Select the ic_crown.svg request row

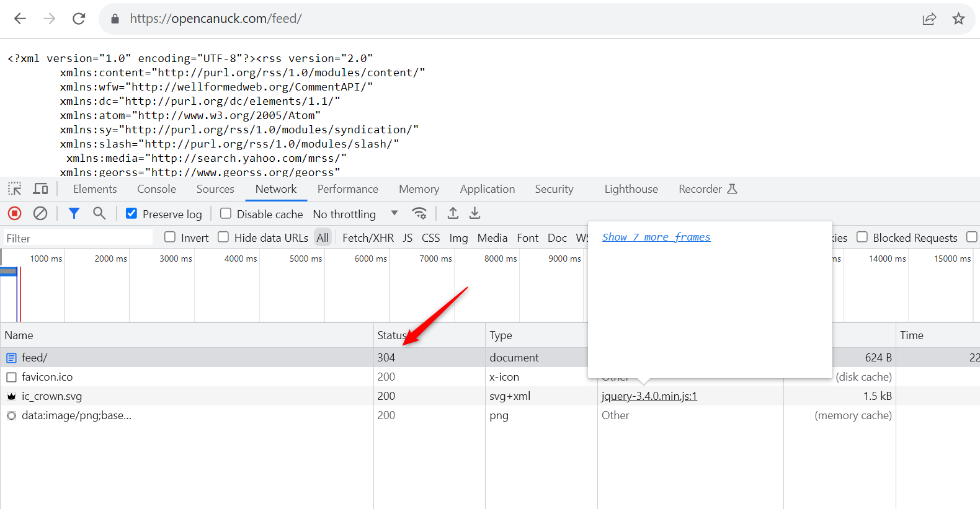click(490, 396)
